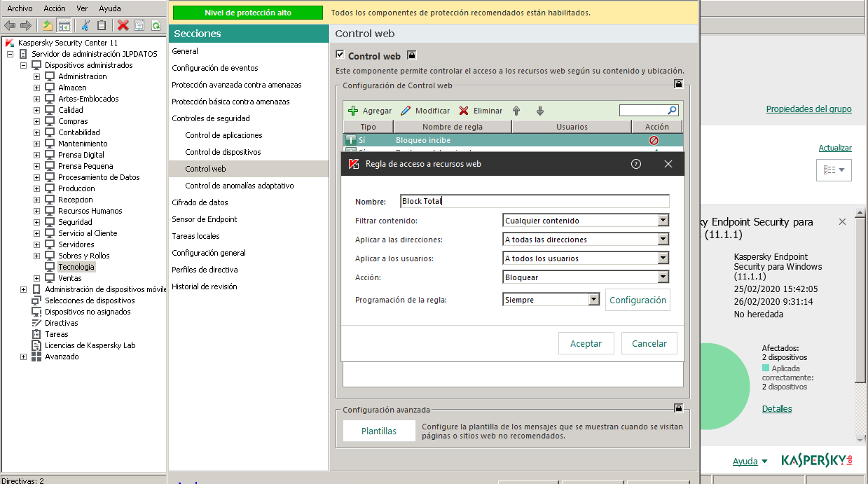Toggle lock on Configuración de Control web
The image size is (868, 484).
(x=677, y=85)
